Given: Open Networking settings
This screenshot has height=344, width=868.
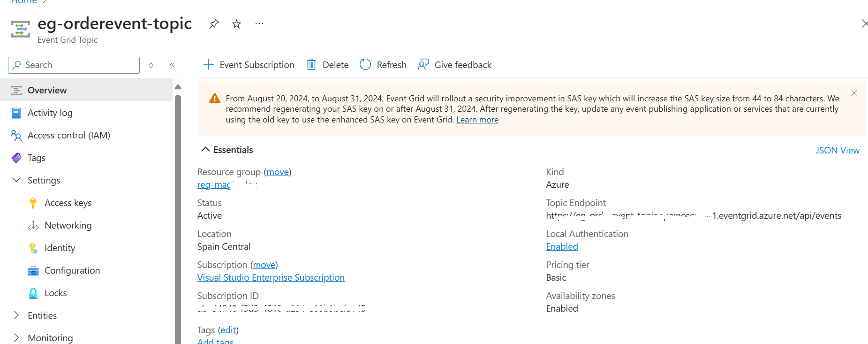Looking at the screenshot, I should pos(68,225).
